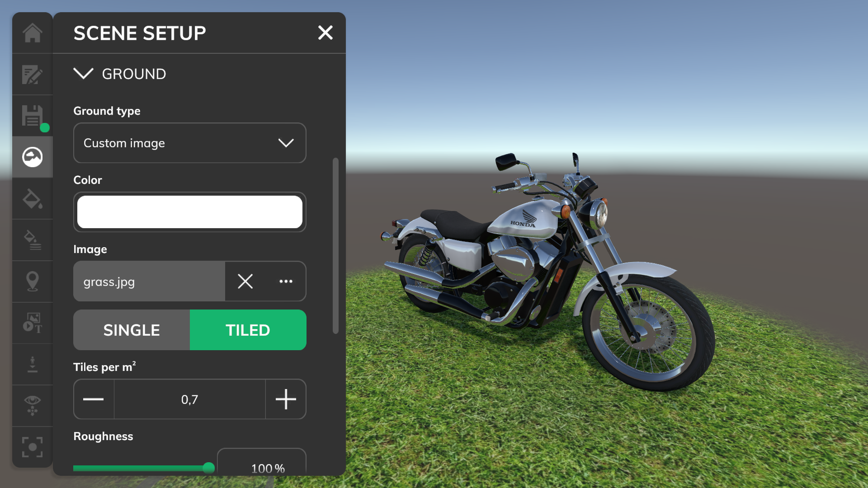Open the media and text sidebar icon
Image resolution: width=868 pixels, height=488 pixels.
click(x=33, y=323)
